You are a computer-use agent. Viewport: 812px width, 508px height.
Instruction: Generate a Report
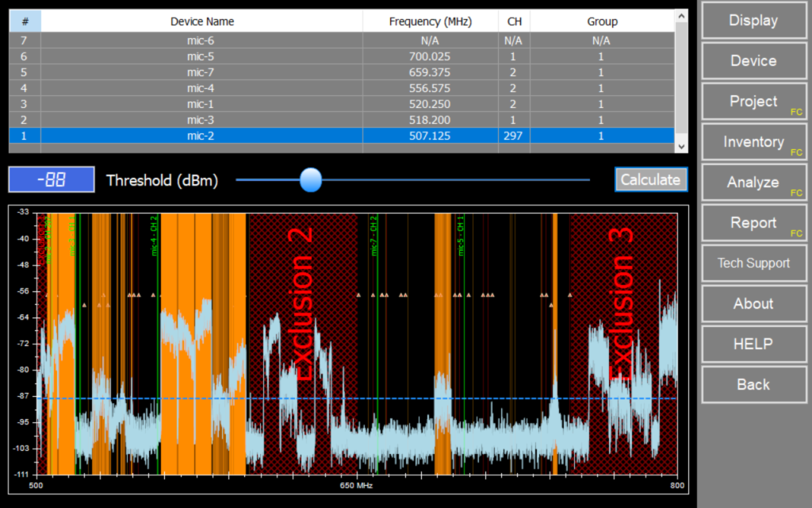(x=753, y=222)
